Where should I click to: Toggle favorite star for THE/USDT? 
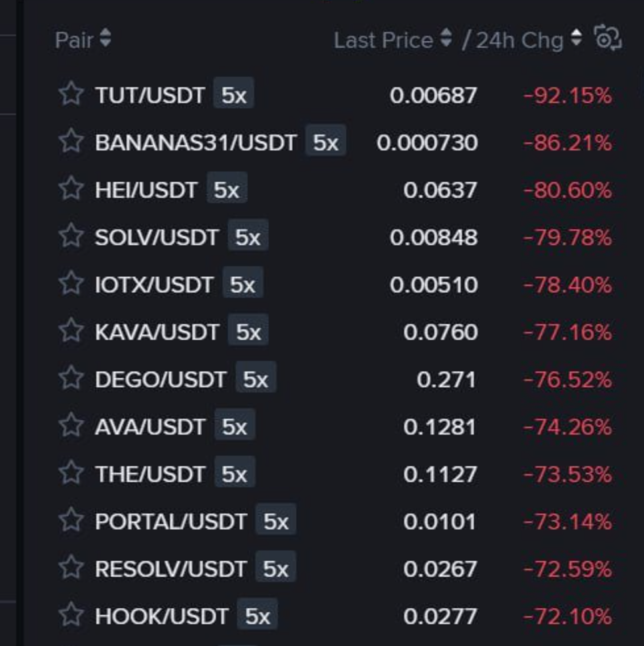pyautogui.click(x=70, y=474)
